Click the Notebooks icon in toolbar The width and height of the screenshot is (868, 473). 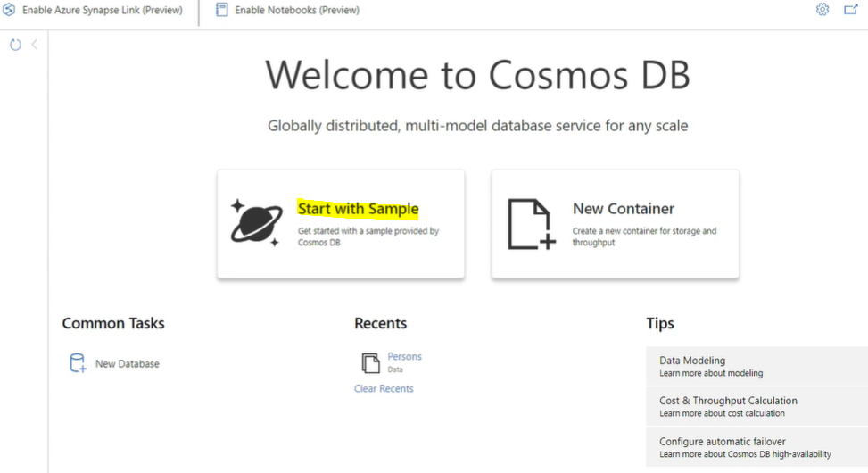click(x=222, y=11)
